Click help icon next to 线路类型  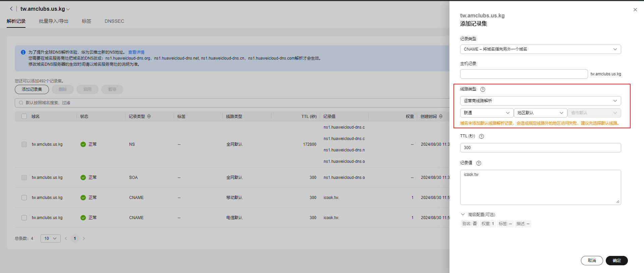(483, 89)
